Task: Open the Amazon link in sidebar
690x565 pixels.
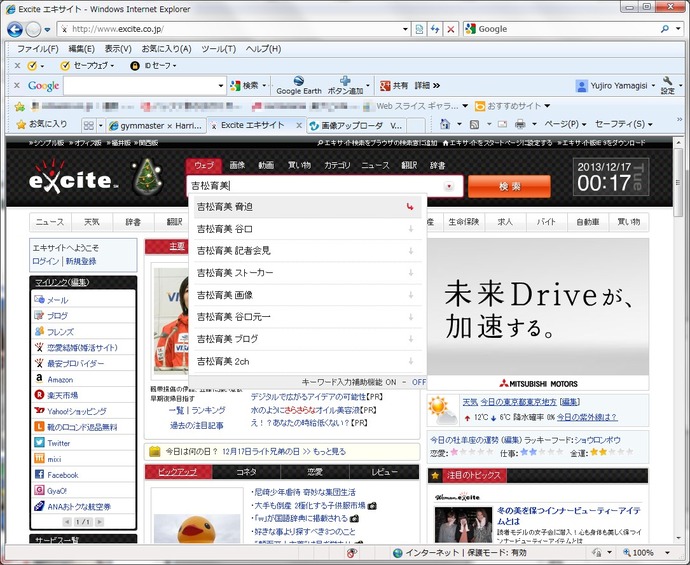Action: (x=60, y=379)
